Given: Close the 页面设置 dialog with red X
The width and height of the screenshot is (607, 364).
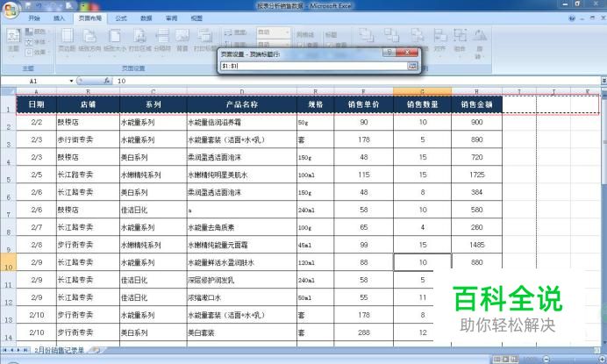Looking at the screenshot, I should pyautogui.click(x=407, y=53).
